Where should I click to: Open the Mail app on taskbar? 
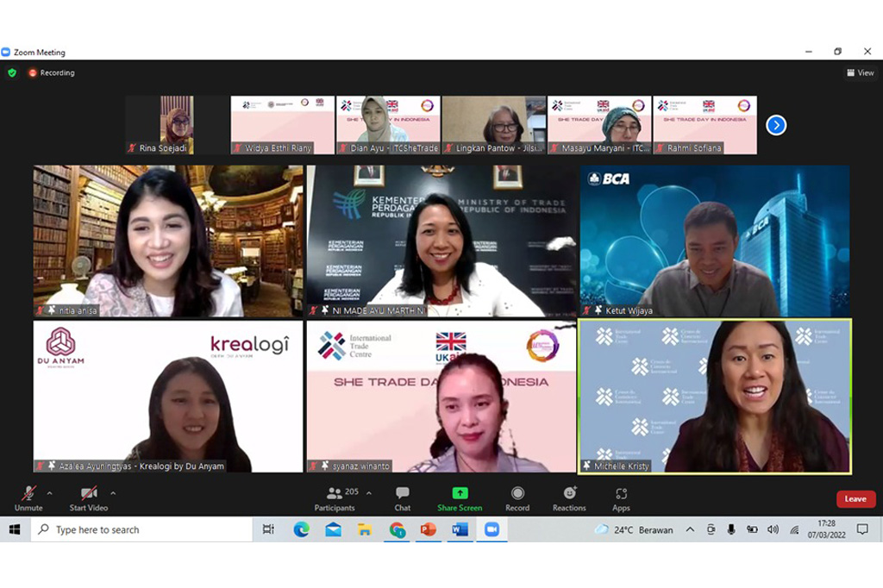point(334,529)
